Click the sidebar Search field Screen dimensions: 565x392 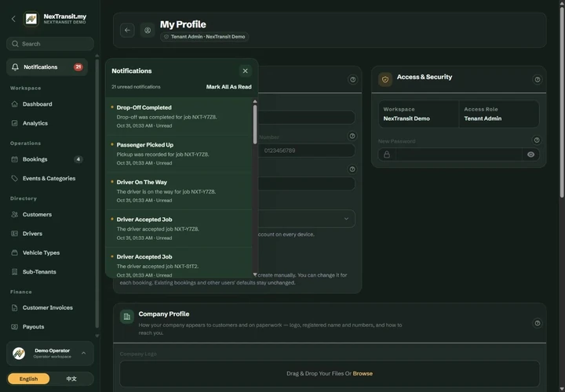[x=50, y=44]
